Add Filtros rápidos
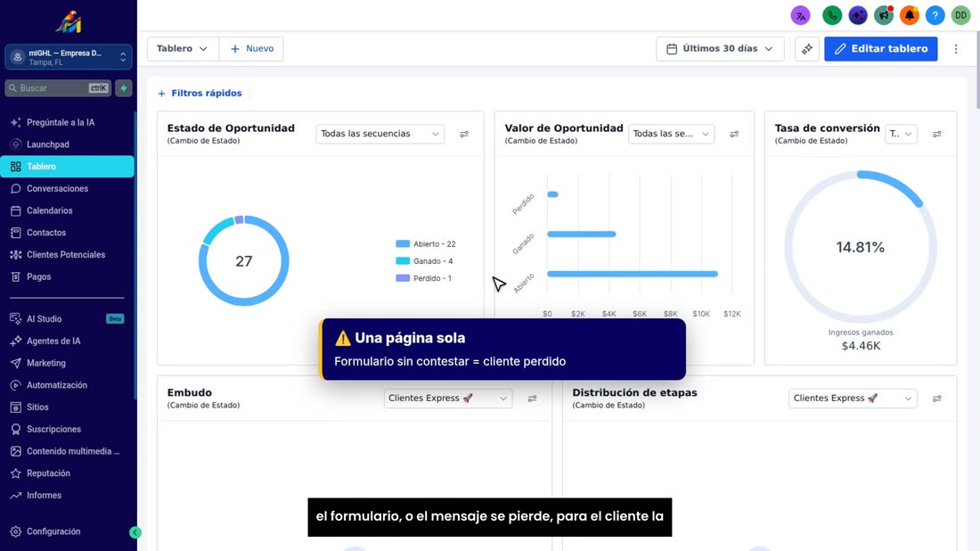Screen dimensions: 980x551 (x=200, y=94)
